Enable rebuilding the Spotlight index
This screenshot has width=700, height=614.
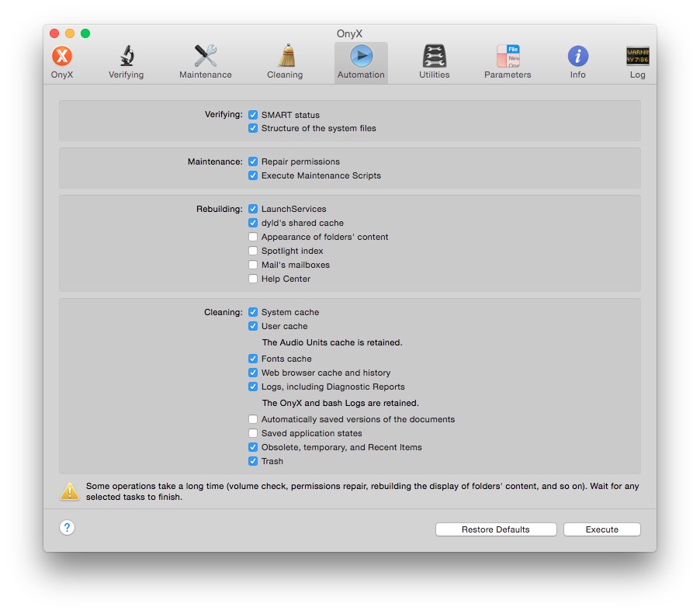[x=252, y=251]
